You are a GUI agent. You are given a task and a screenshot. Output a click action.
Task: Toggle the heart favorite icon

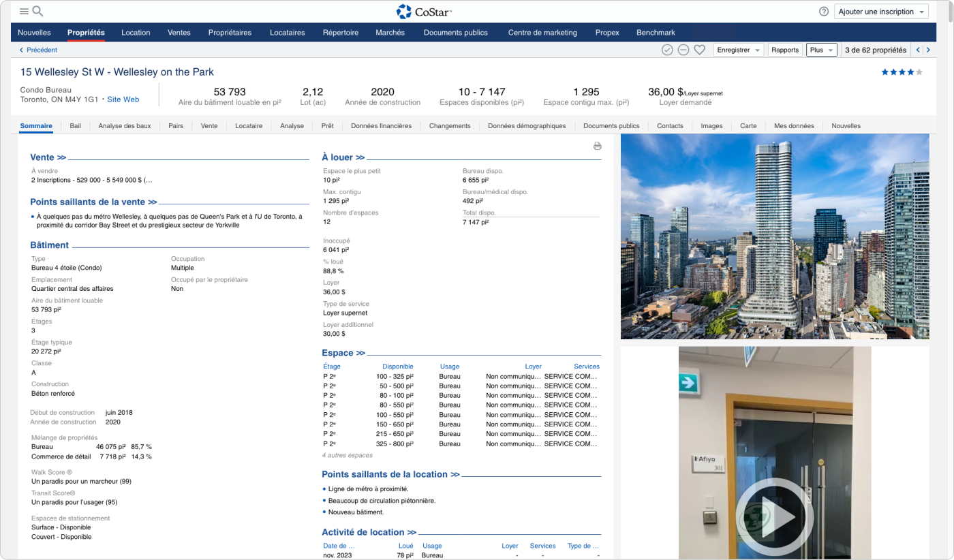(x=699, y=50)
